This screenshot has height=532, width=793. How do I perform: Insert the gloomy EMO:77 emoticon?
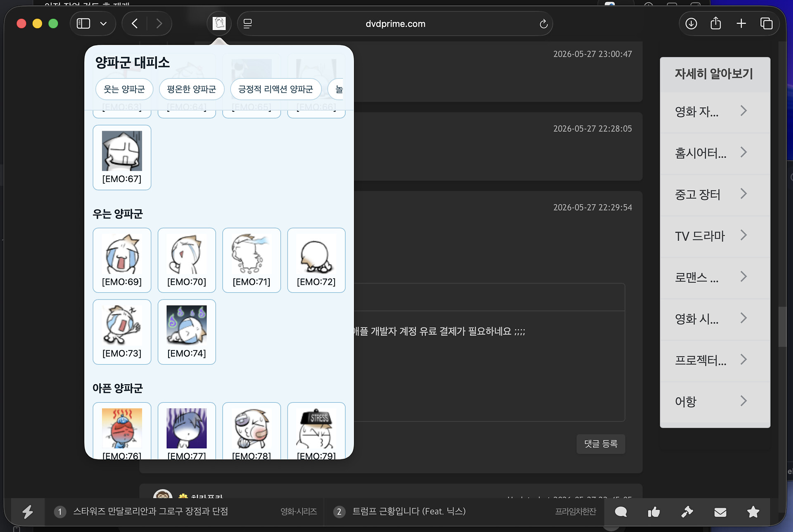(x=187, y=431)
